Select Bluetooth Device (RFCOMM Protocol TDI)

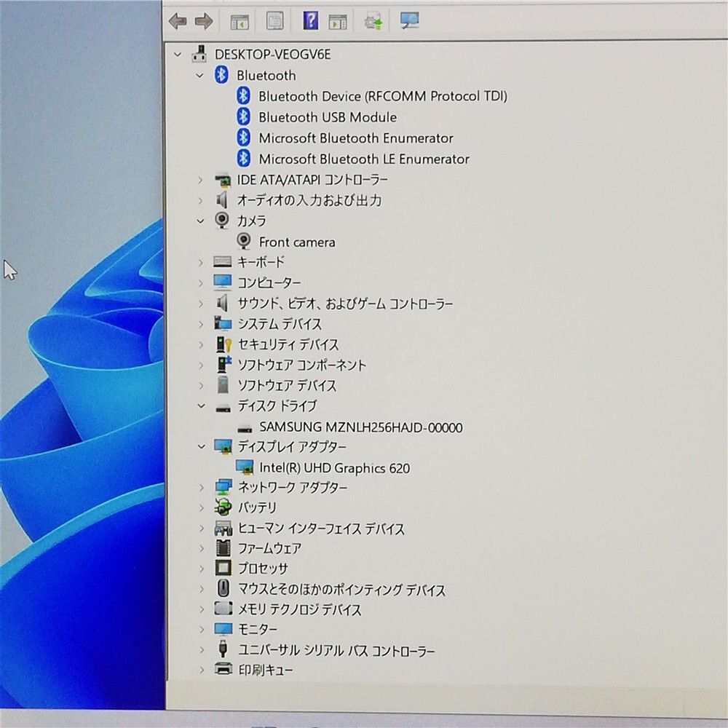tap(383, 96)
